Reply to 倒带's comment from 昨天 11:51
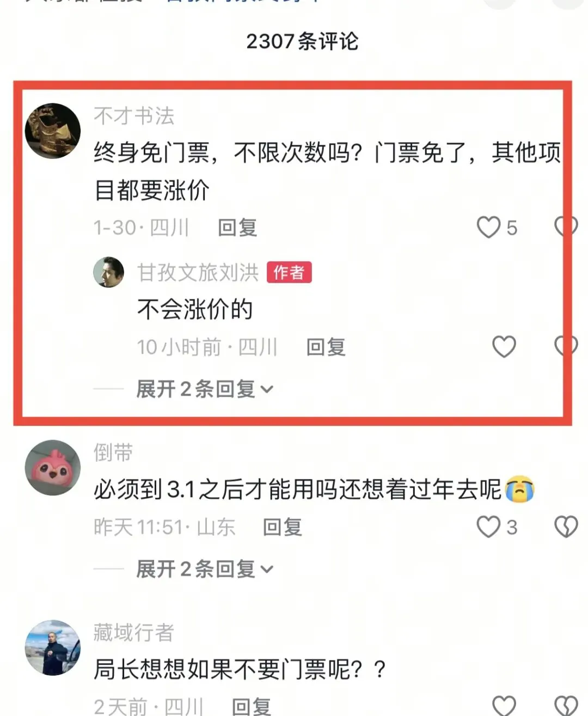 [282, 527]
